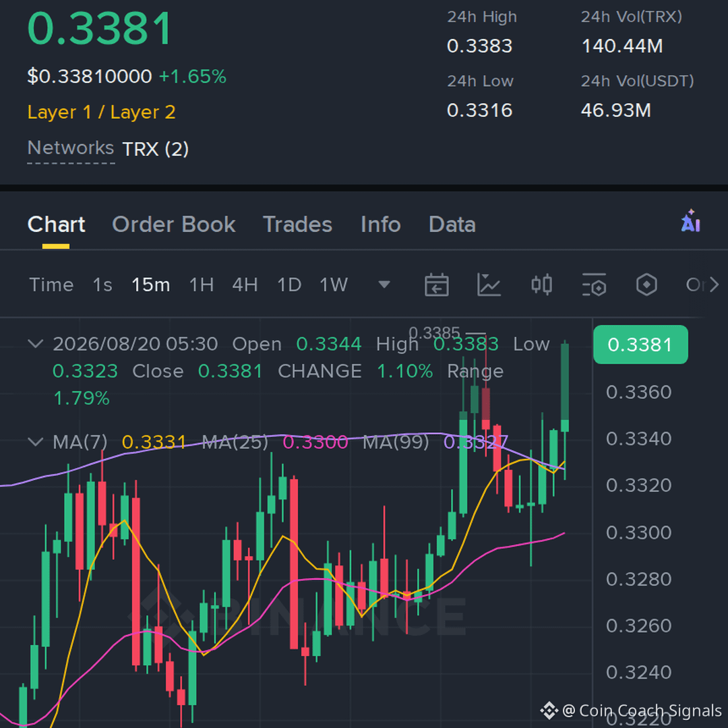Click the current price tag 0.3381 on axis
728x728 pixels.
click(640, 344)
